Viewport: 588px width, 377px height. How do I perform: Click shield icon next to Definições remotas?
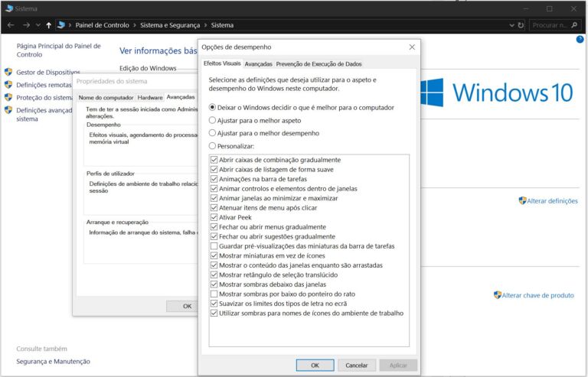click(x=8, y=85)
